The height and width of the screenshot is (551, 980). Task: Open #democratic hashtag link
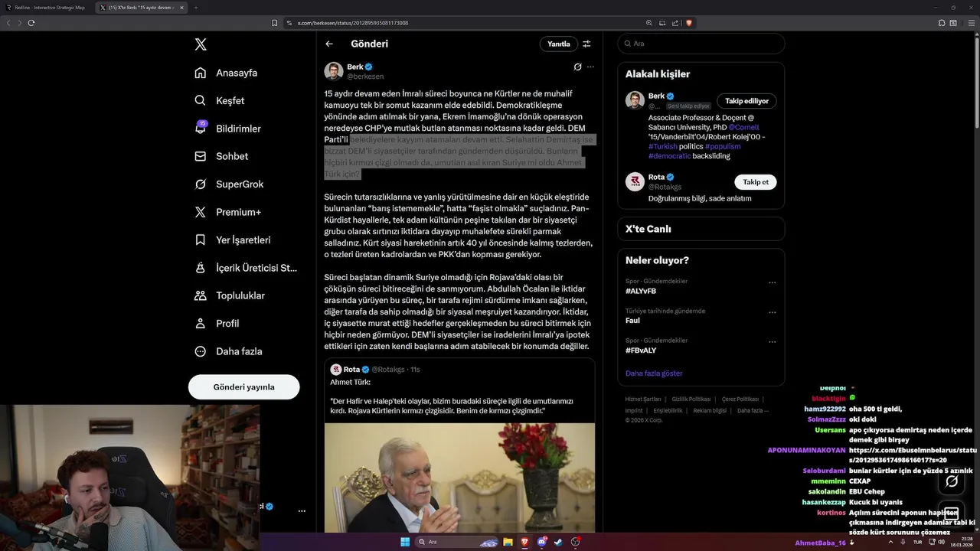669,156
